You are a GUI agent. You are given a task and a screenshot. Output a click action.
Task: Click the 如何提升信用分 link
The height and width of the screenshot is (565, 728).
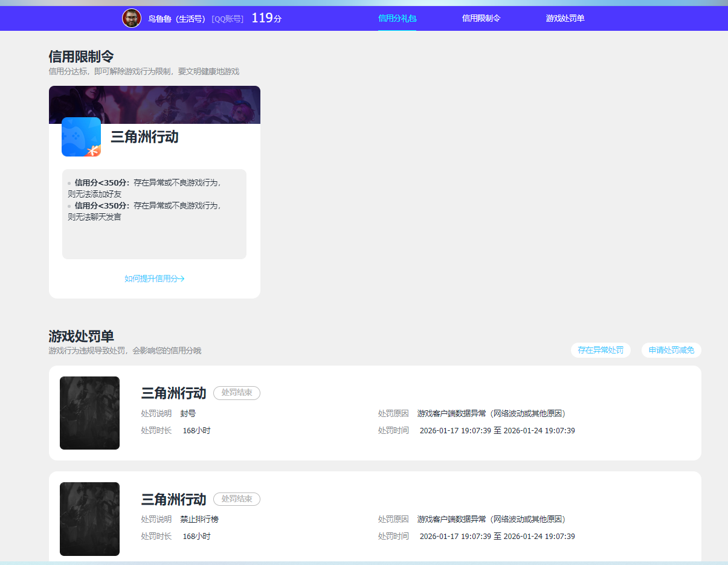pyautogui.click(x=155, y=279)
